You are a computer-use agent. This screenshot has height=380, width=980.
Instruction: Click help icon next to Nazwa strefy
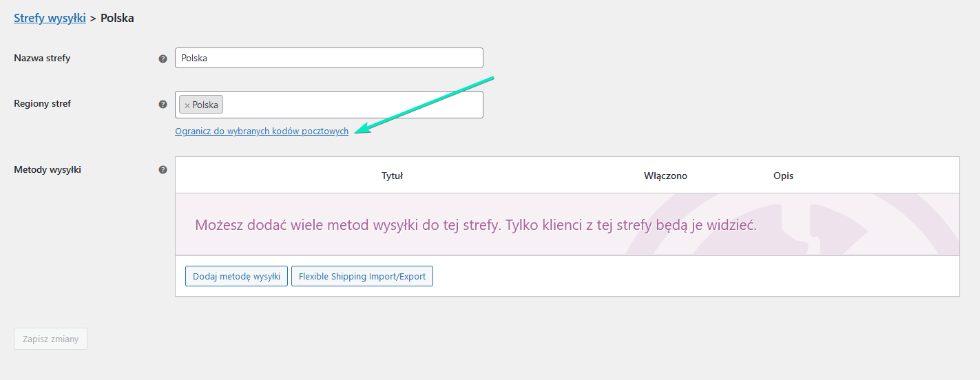pyautogui.click(x=163, y=59)
